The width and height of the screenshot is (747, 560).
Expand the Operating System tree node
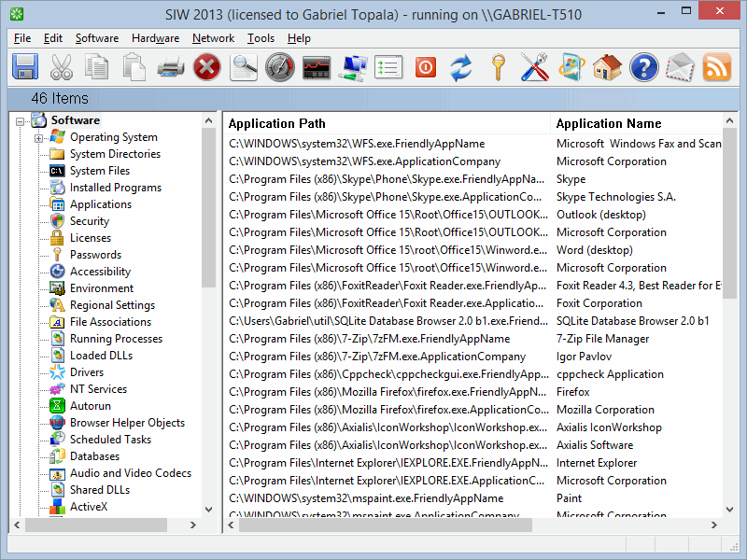coord(39,138)
